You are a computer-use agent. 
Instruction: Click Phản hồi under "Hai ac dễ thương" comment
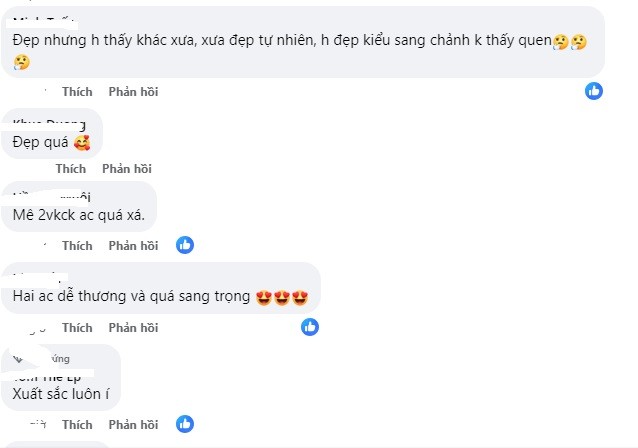click(x=133, y=327)
